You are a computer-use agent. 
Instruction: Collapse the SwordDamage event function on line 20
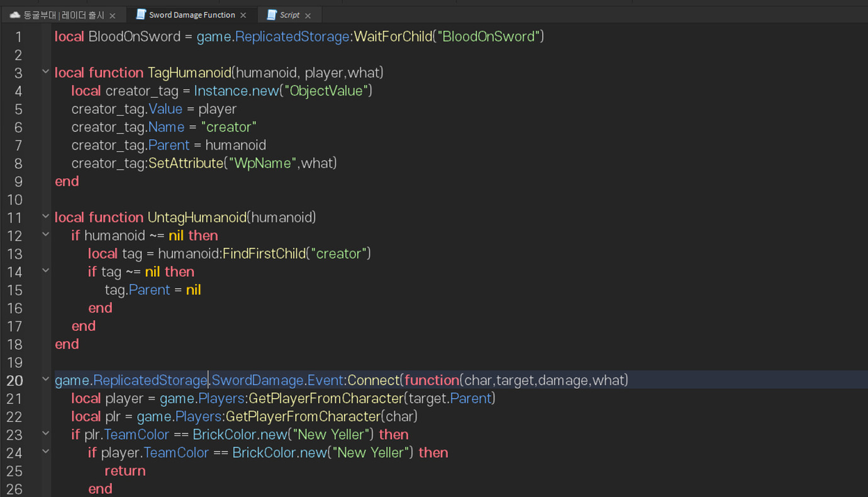point(45,379)
